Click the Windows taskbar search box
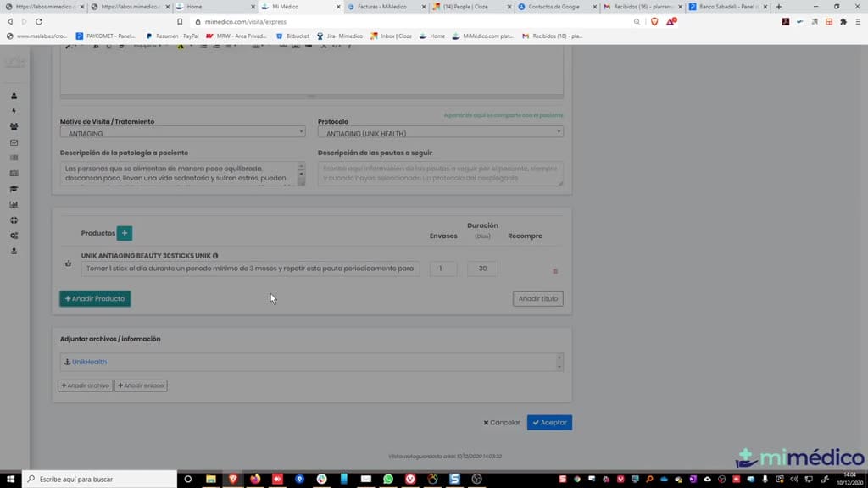The image size is (868, 488). 100,479
